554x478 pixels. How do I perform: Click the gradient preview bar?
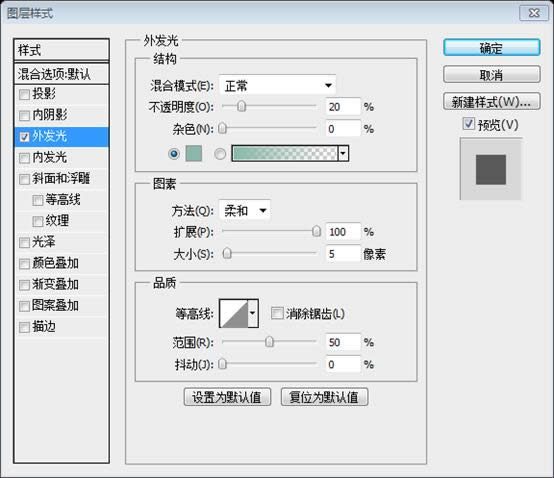(285, 153)
